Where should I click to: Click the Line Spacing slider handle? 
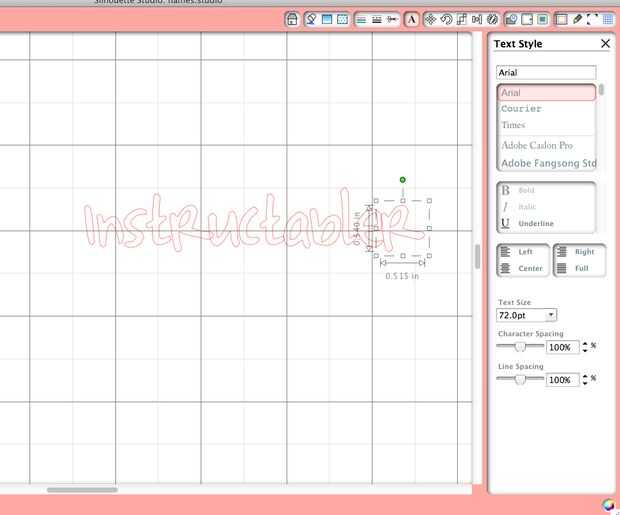[520, 379]
